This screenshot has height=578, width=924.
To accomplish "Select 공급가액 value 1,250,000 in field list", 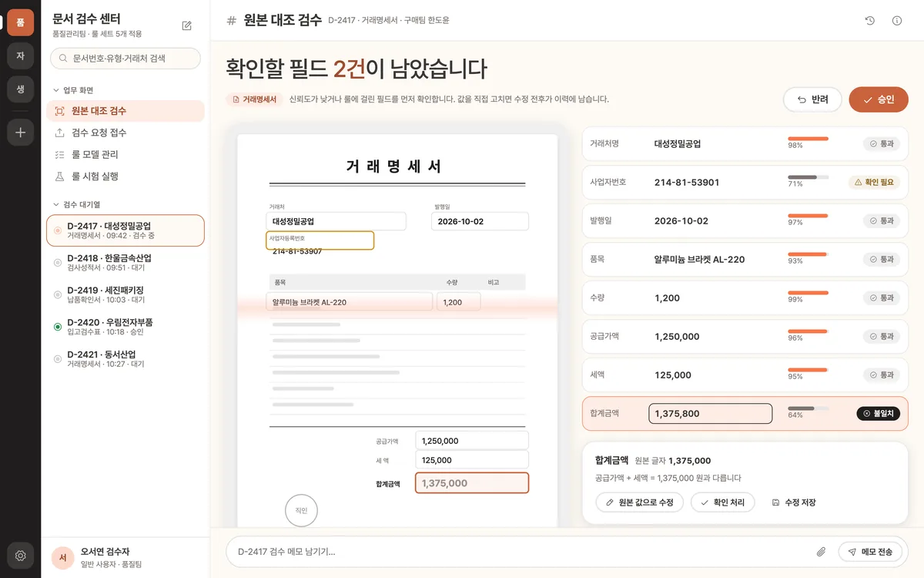I will (677, 337).
